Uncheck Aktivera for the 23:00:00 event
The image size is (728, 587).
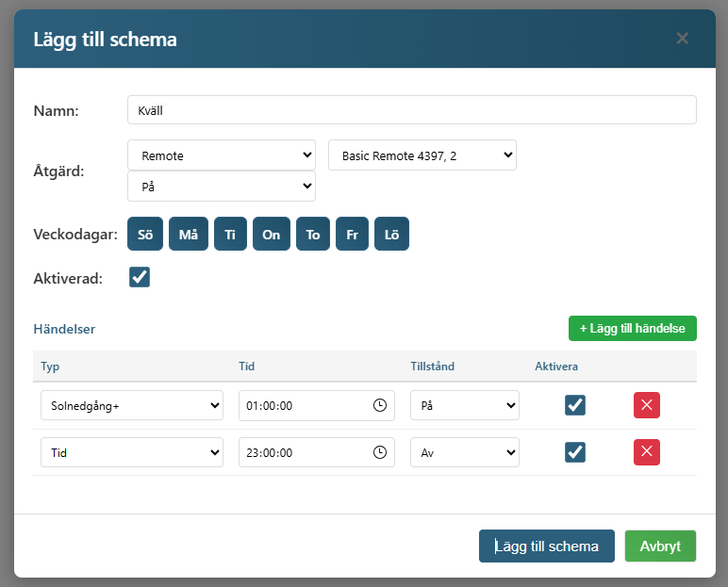[x=575, y=452]
